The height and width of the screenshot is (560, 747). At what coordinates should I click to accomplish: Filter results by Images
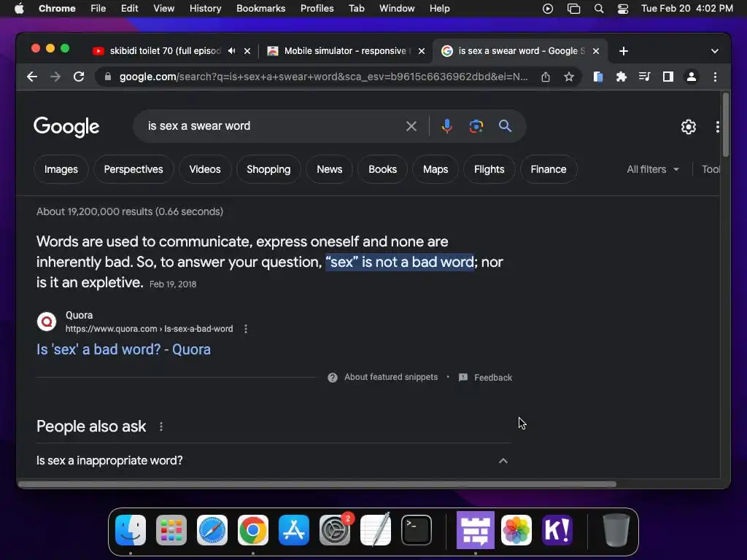61,169
